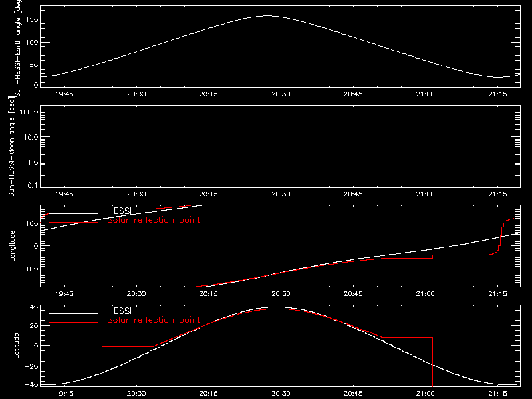
Task: Select Solar reflection point legend in Latitude plot
Action: point(154,320)
